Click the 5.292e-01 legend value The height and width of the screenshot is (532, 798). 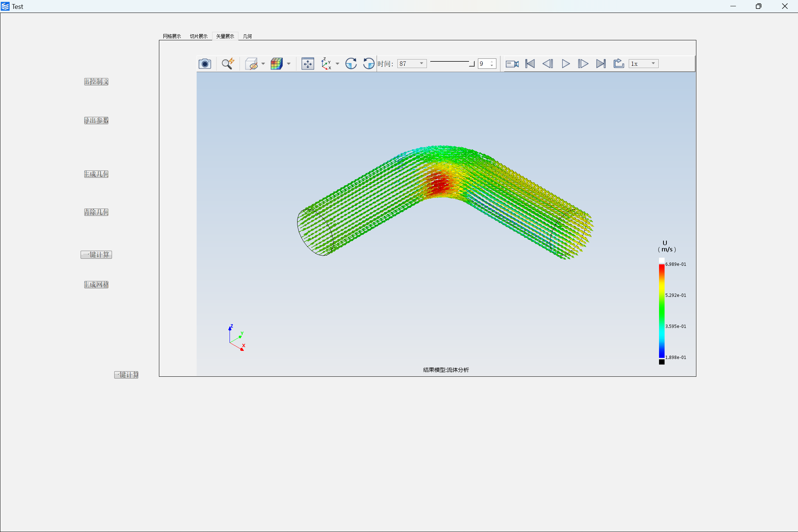(676, 295)
